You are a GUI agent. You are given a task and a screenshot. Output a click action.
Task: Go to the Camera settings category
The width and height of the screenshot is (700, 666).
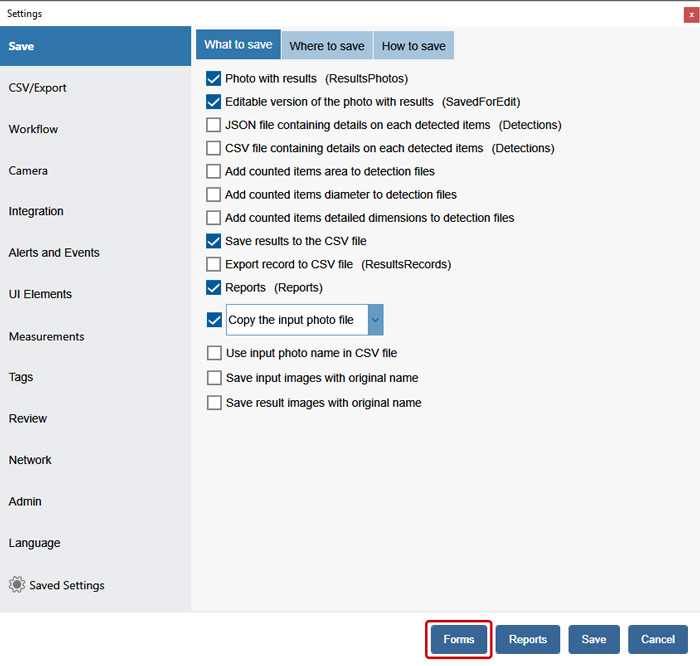28,171
